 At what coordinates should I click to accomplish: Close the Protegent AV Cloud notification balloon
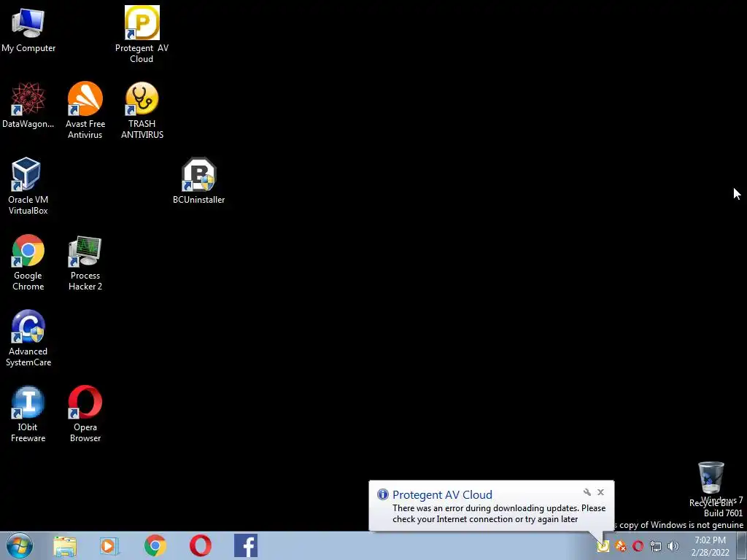[601, 492]
